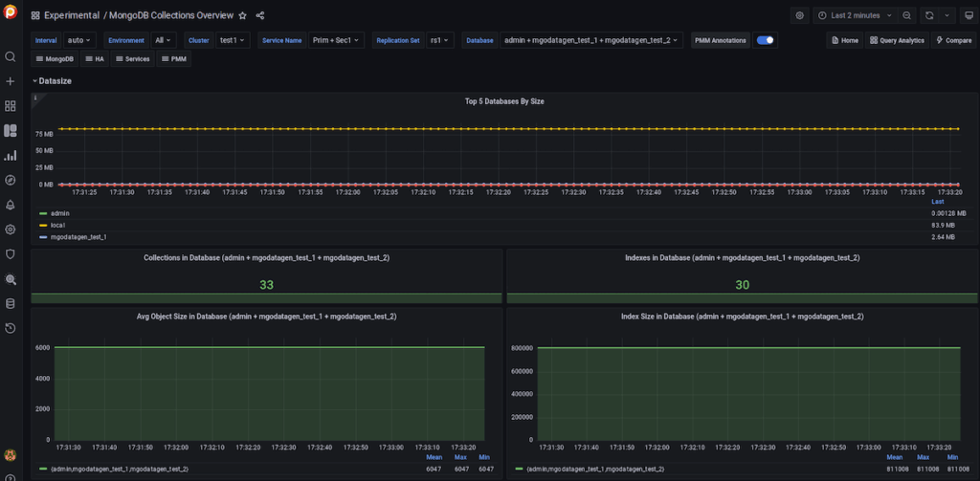
Task: Cycle view mode with monitor icon
Action: [x=969, y=15]
